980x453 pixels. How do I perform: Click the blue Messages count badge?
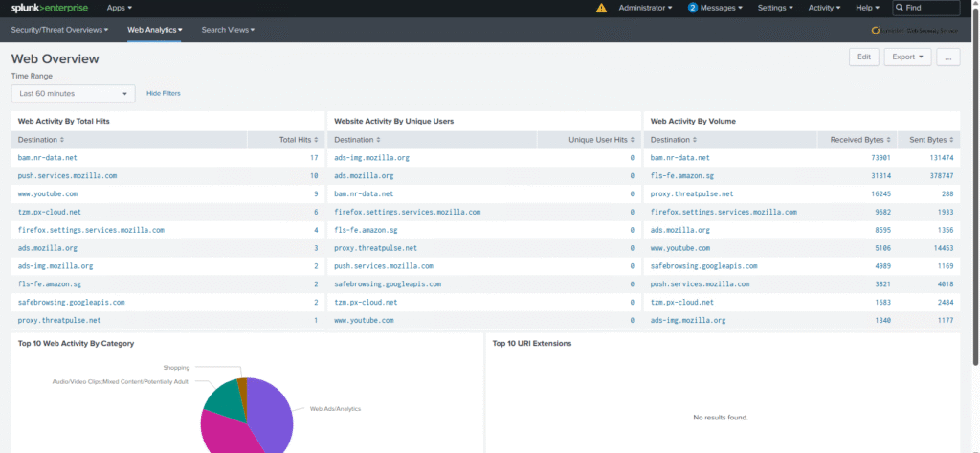(693, 8)
